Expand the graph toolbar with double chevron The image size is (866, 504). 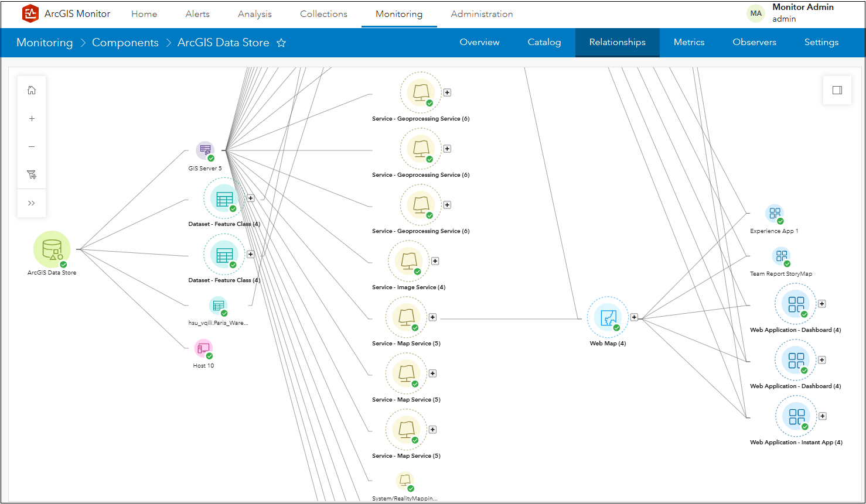pos(32,203)
